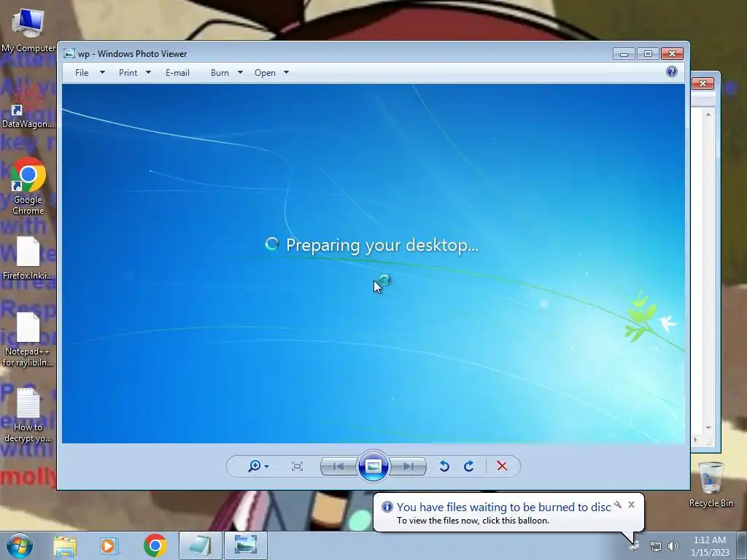Screen dimensions: 747x560
Task: Click the Show desktop strip
Action: (742, 545)
